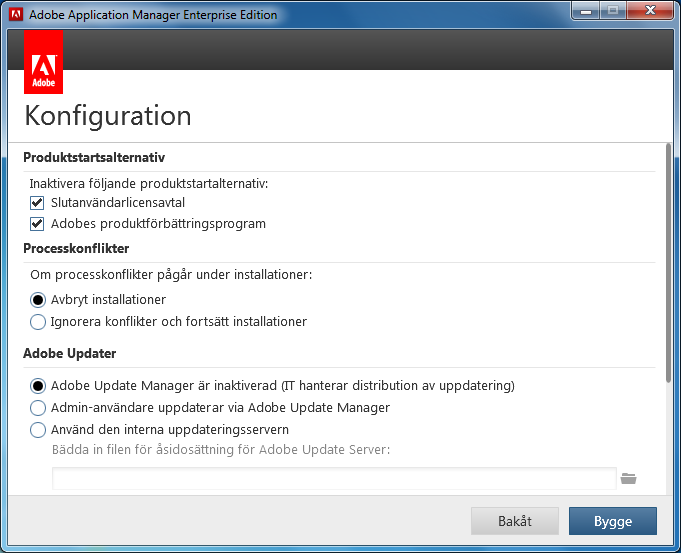Click the Konfiguration heading
Viewport: 681px width, 553px height.
(x=108, y=116)
